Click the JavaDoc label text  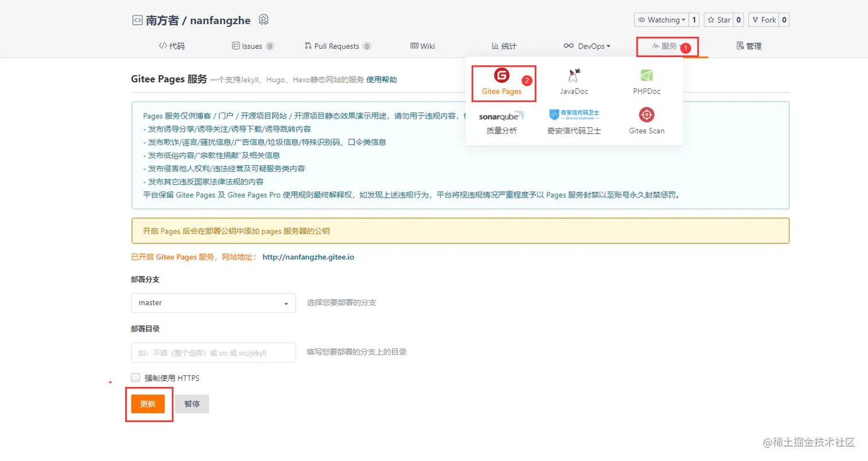click(x=574, y=91)
